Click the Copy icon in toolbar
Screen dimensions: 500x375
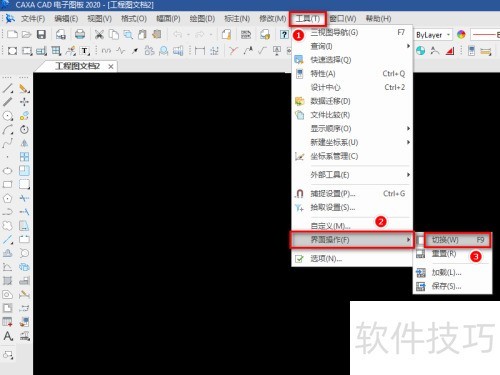pyautogui.click(x=114, y=34)
